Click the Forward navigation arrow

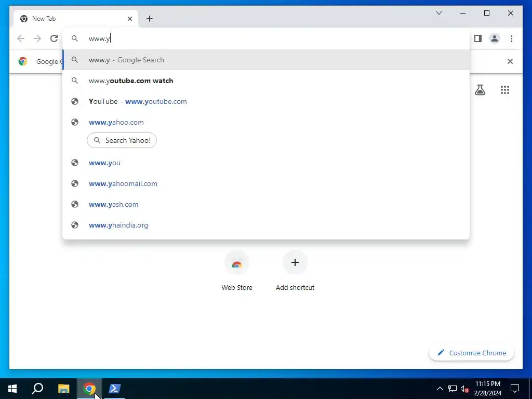click(x=37, y=38)
